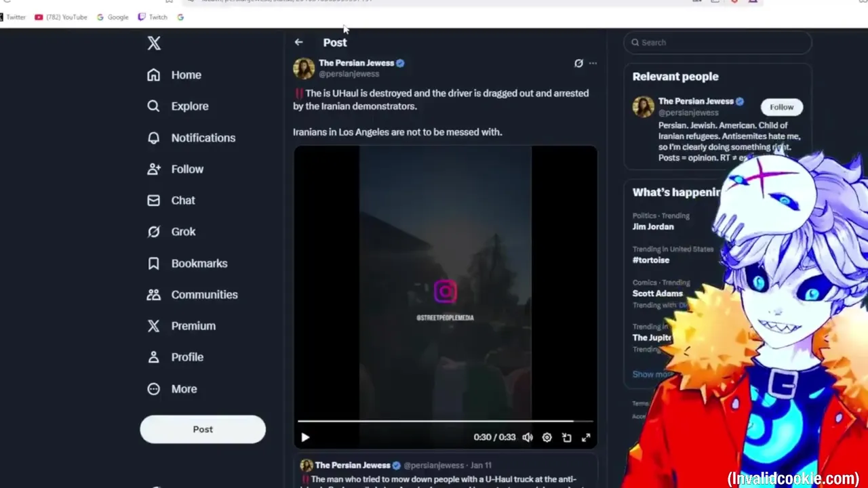Screen dimensions: 868x488
Task: Open the Home page
Action: (x=174, y=75)
